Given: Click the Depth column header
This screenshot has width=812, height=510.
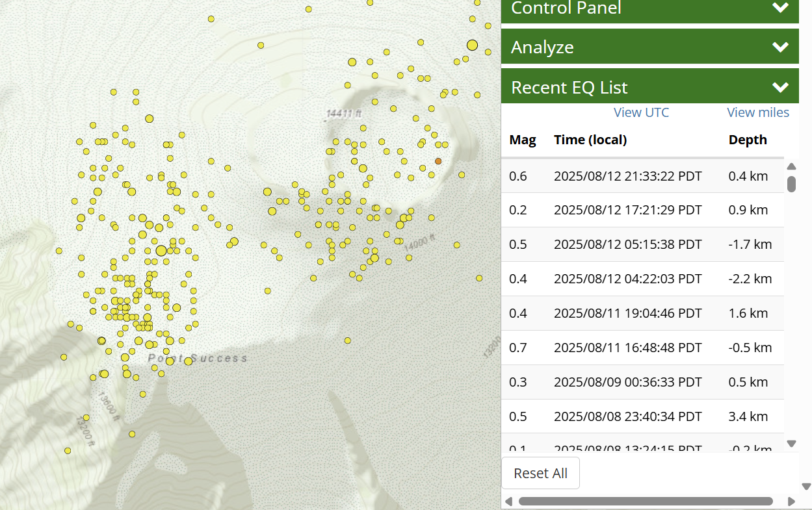Looking at the screenshot, I should click(748, 140).
